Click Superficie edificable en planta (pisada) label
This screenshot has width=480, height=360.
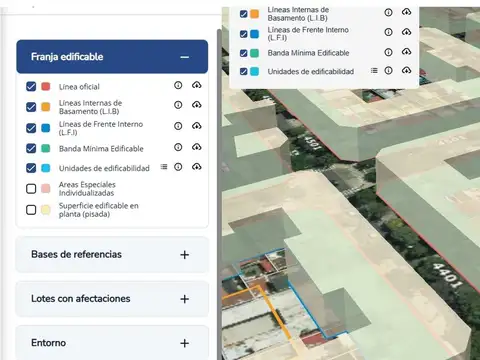pyautogui.click(x=99, y=210)
